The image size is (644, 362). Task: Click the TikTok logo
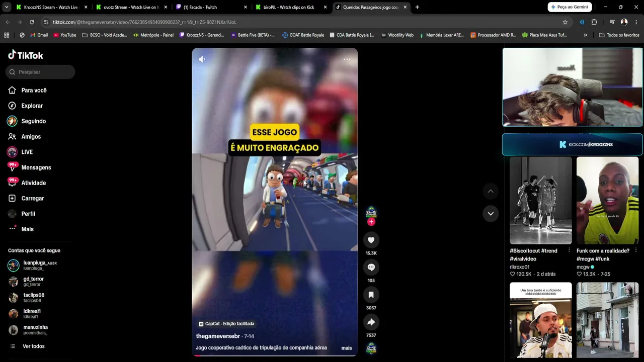click(26, 55)
